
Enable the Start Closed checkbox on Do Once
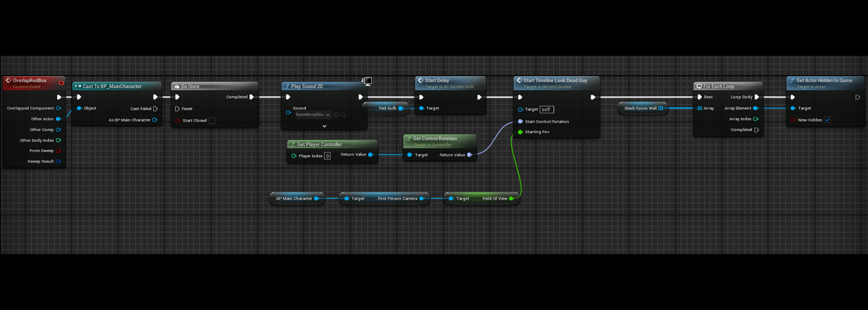211,120
